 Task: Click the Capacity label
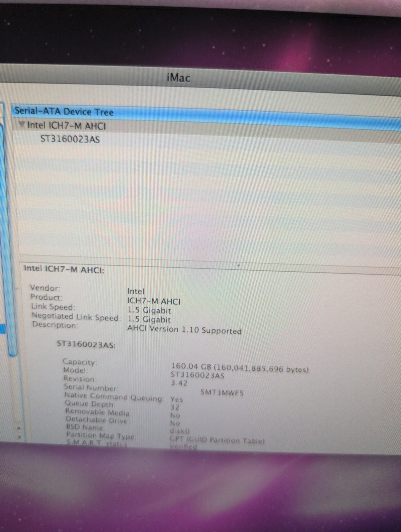pyautogui.click(x=80, y=362)
